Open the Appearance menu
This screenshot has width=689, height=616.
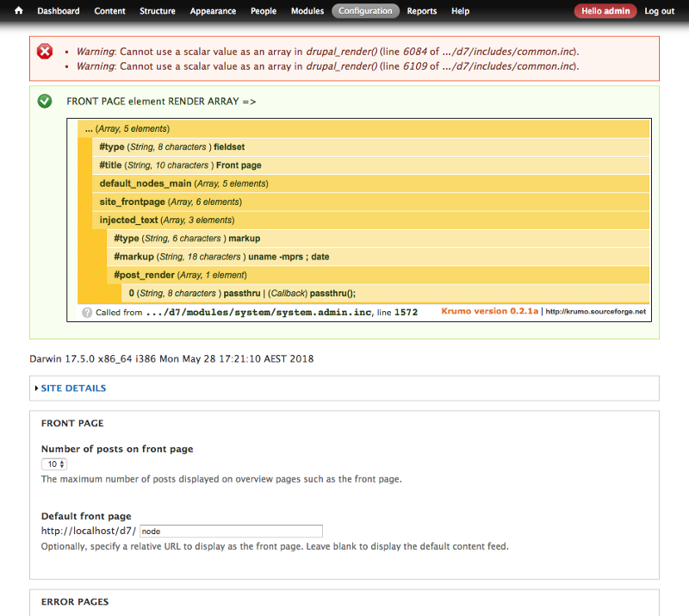tap(213, 11)
